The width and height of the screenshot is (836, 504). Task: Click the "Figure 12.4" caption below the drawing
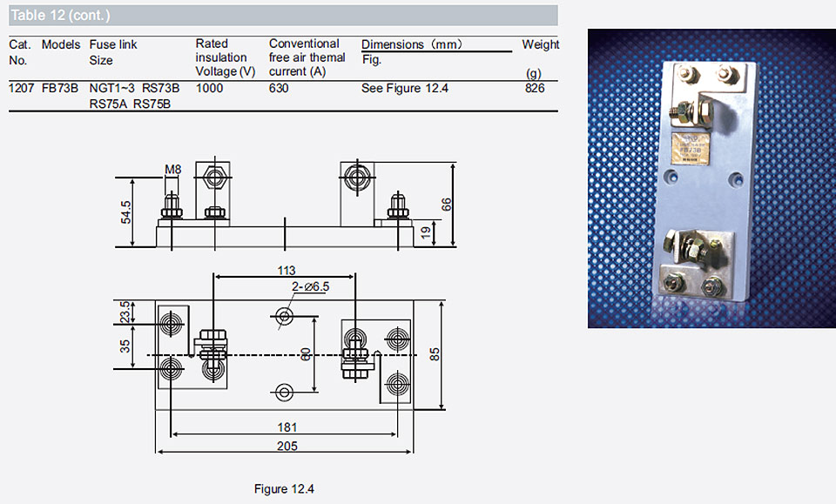pyautogui.click(x=284, y=489)
